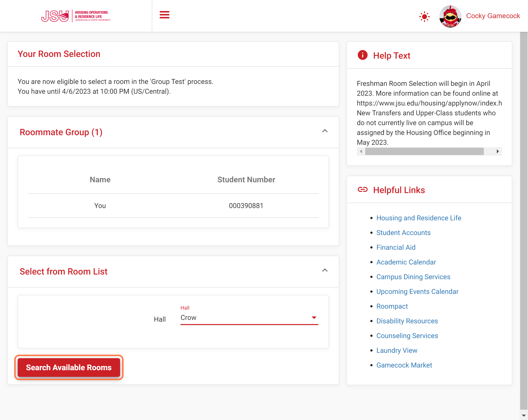Open Laundry View link
Screen dimensions: 528x420
coord(397,350)
